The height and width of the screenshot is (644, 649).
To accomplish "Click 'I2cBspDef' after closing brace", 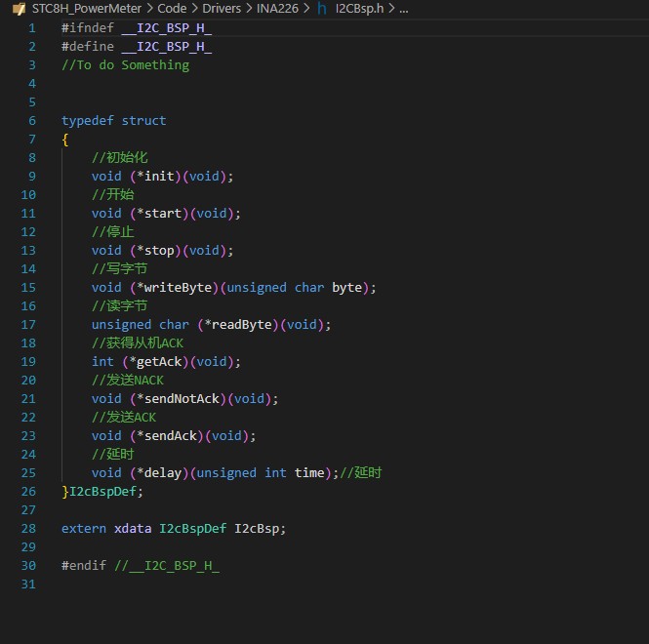I will pos(102,492).
